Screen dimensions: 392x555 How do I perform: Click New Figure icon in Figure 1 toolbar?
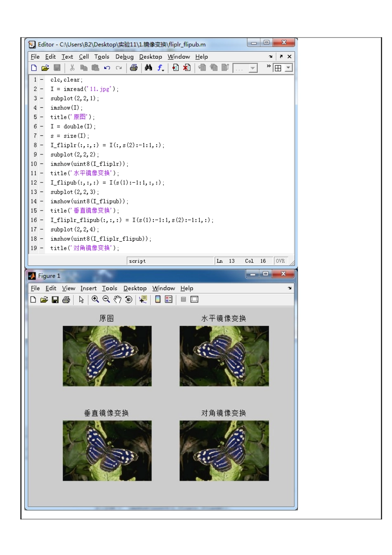33,300
